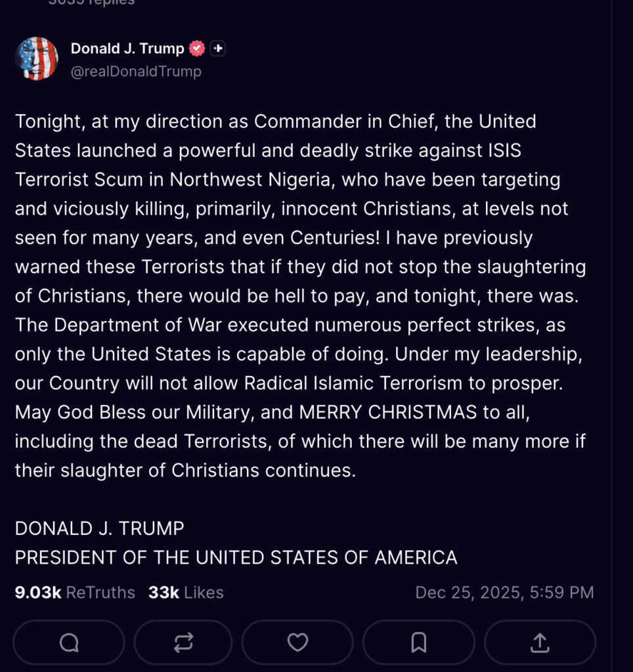The image size is (633, 672).
Task: Click the reply speech bubble icon
Action: coord(69,642)
